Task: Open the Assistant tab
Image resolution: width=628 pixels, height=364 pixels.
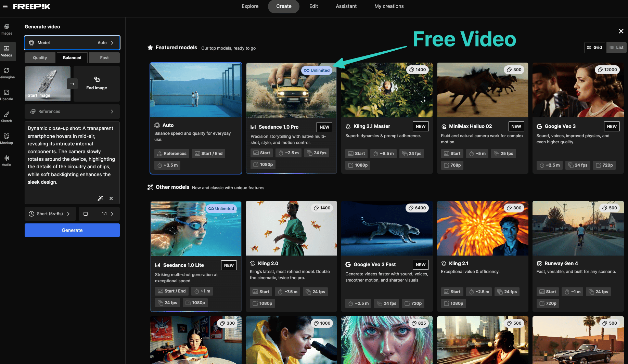Action: [x=346, y=6]
